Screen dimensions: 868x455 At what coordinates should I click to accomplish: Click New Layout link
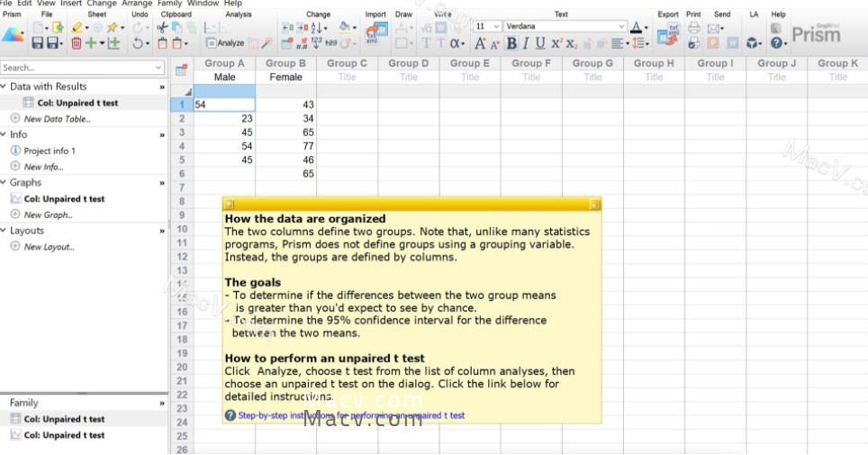[49, 247]
